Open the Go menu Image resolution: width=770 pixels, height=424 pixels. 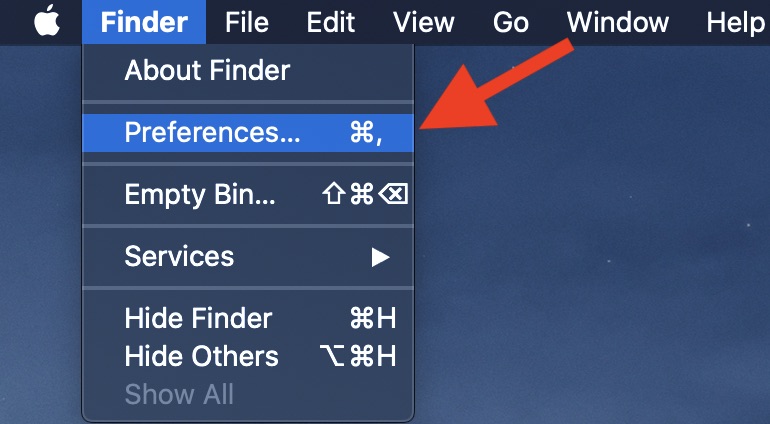click(x=511, y=22)
